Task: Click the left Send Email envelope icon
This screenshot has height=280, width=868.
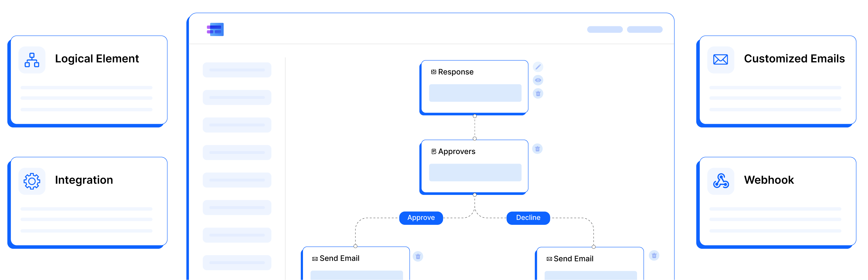Action: pos(315,259)
